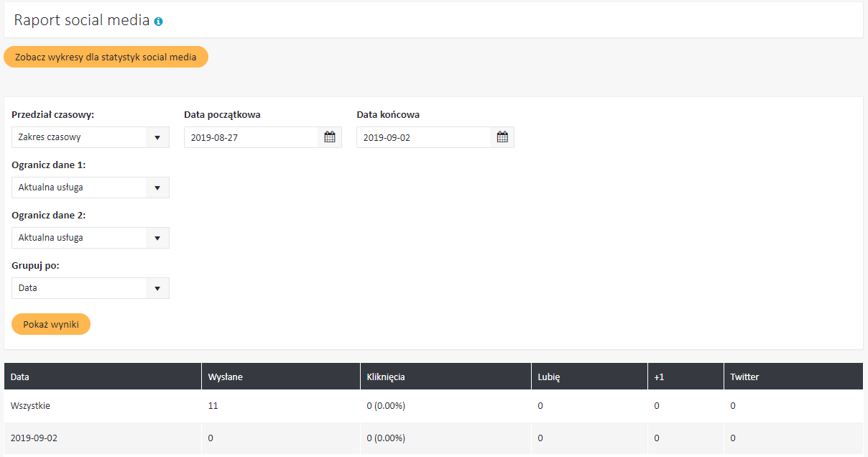Select the Wszystkie row in the table
This screenshot has height=457, width=868.
(30, 406)
